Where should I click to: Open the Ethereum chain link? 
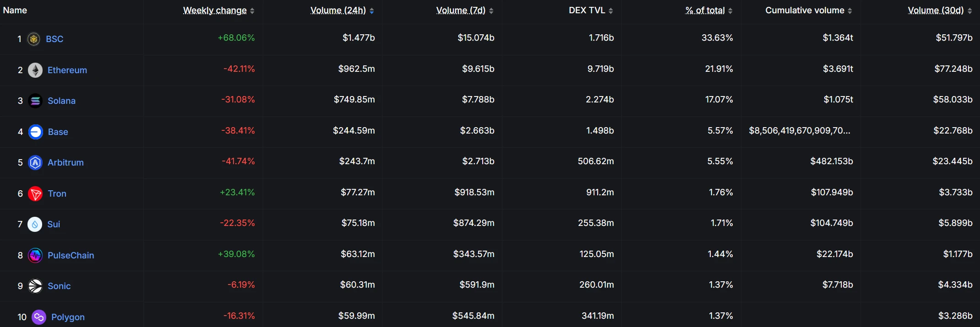(67, 70)
